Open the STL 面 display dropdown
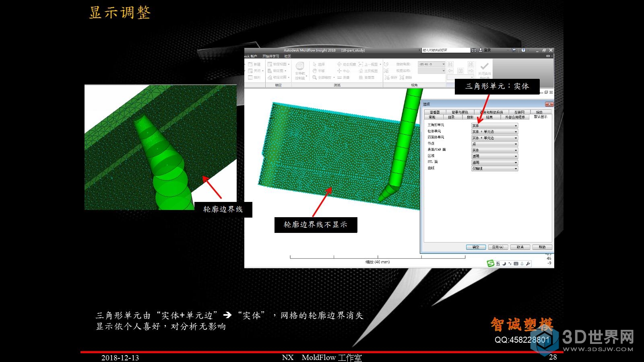This screenshot has width=644, height=362. coord(495,162)
